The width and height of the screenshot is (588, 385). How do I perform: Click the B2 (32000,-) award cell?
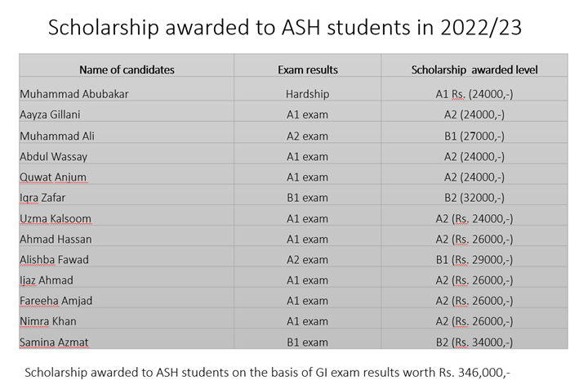coord(474,198)
